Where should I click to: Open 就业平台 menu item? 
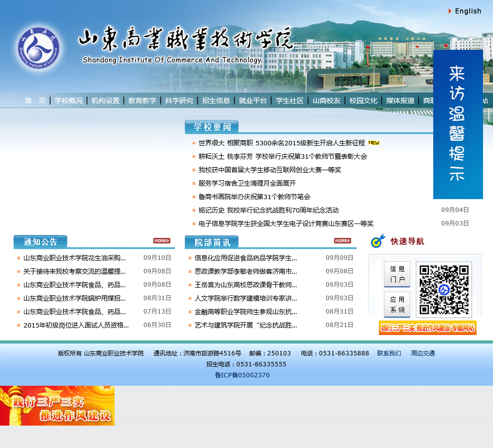pyautogui.click(x=253, y=101)
